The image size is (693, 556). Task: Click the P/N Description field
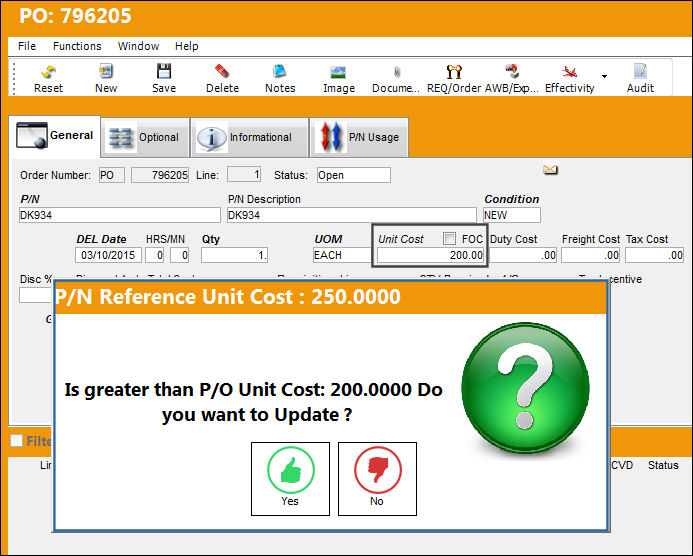coord(352,215)
